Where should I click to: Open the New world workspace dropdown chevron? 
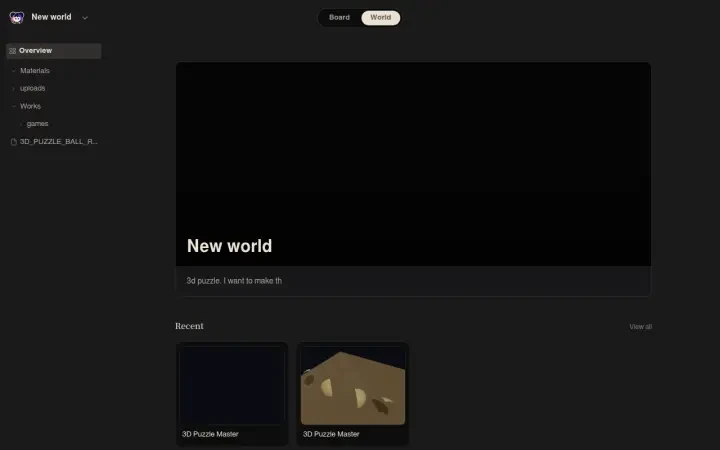(85, 18)
